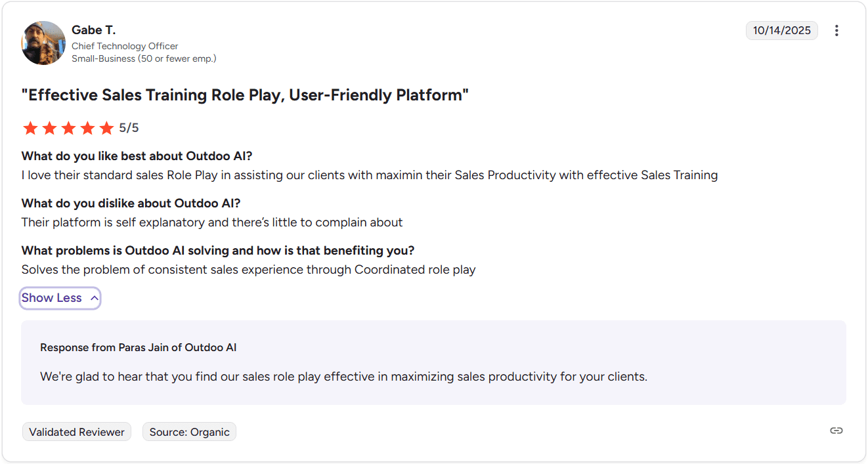Viewport: 868px width, 464px height.
Task: Click the chain link icon to copy review link
Action: [x=836, y=431]
